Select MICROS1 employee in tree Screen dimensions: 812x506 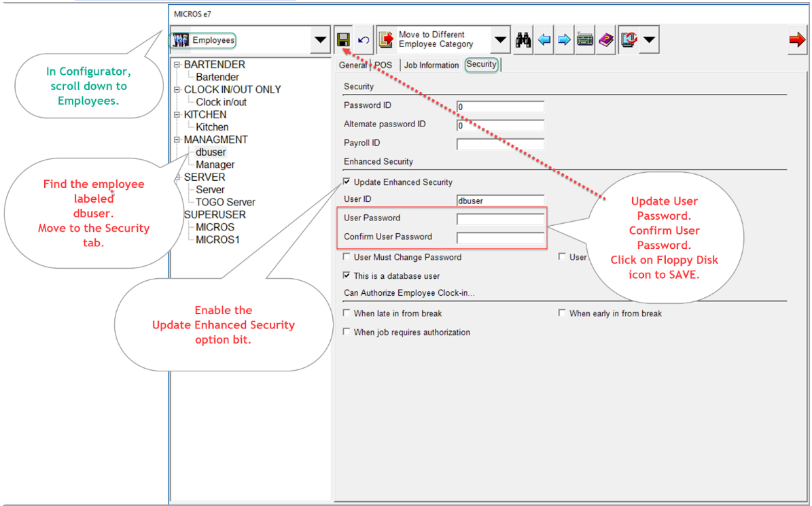point(217,239)
